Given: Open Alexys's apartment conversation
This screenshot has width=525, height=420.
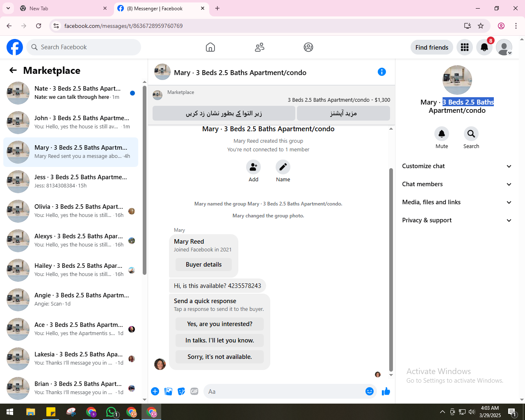Looking at the screenshot, I should (x=71, y=241).
